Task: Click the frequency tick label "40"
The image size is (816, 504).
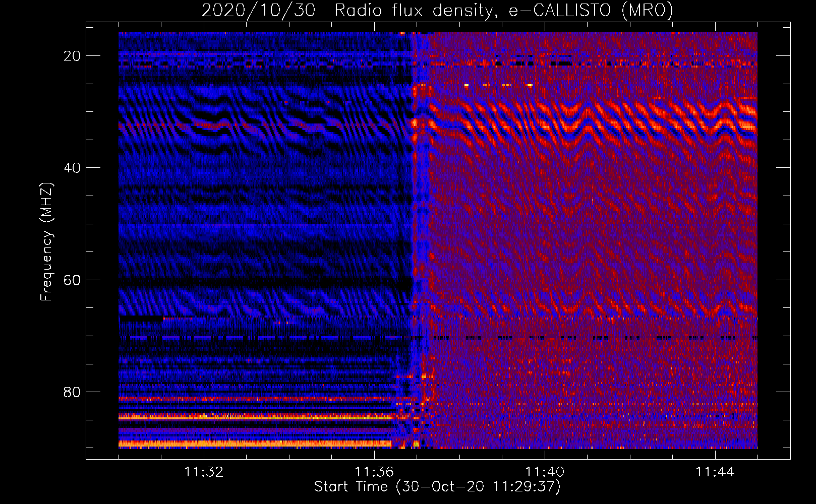Action: pos(73,168)
